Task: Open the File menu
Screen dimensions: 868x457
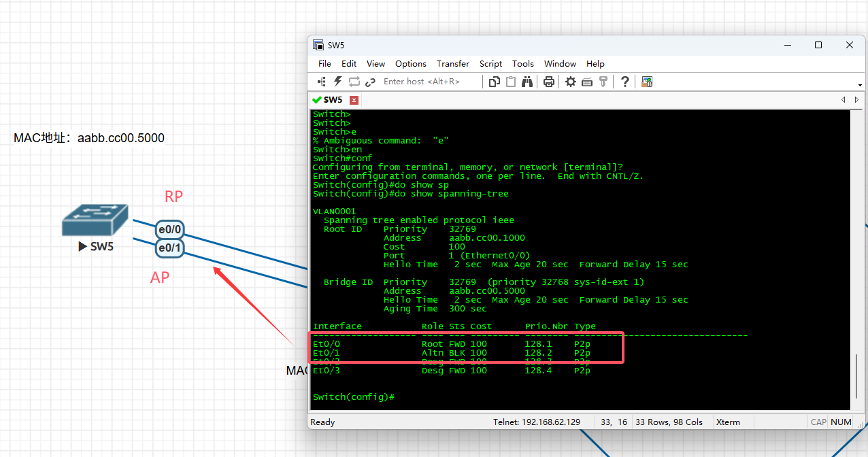Action: (x=324, y=63)
